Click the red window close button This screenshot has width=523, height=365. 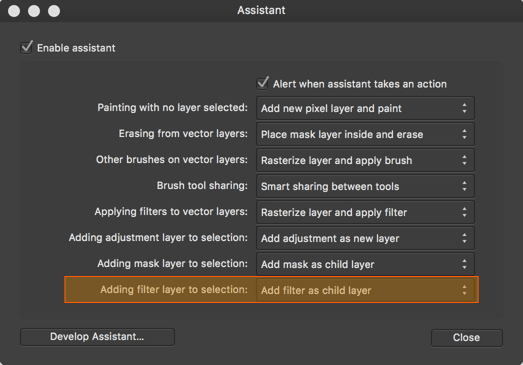[14, 11]
